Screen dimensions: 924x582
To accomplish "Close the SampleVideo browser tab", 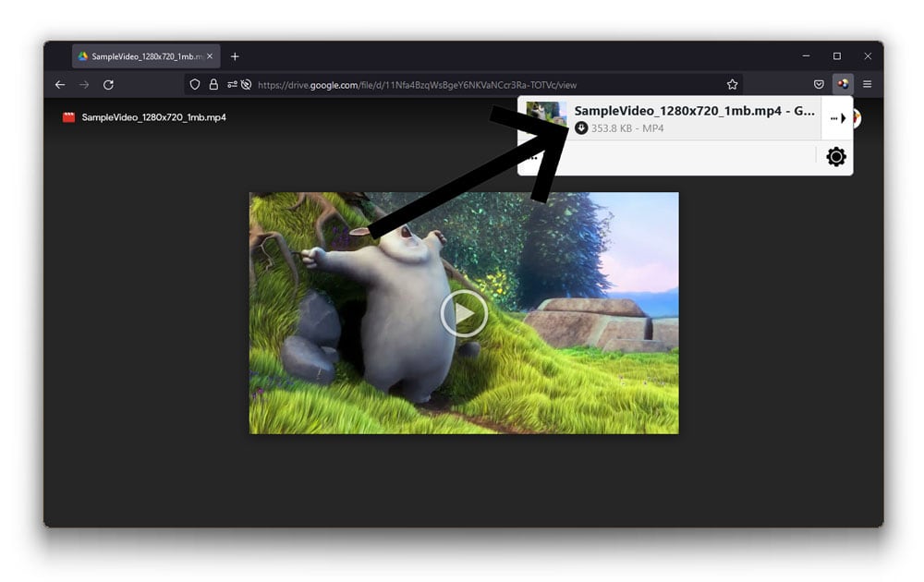I will [210, 56].
